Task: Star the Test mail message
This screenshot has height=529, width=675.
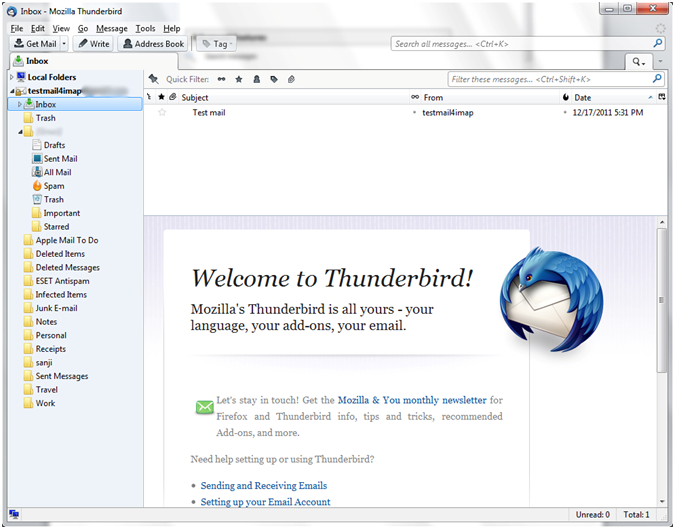Action: tap(162, 112)
